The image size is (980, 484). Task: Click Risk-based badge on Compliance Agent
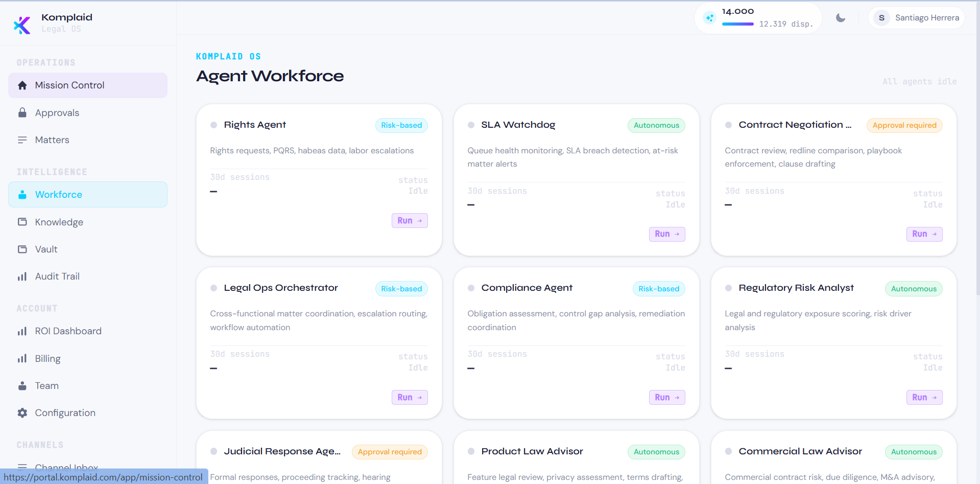tap(659, 289)
